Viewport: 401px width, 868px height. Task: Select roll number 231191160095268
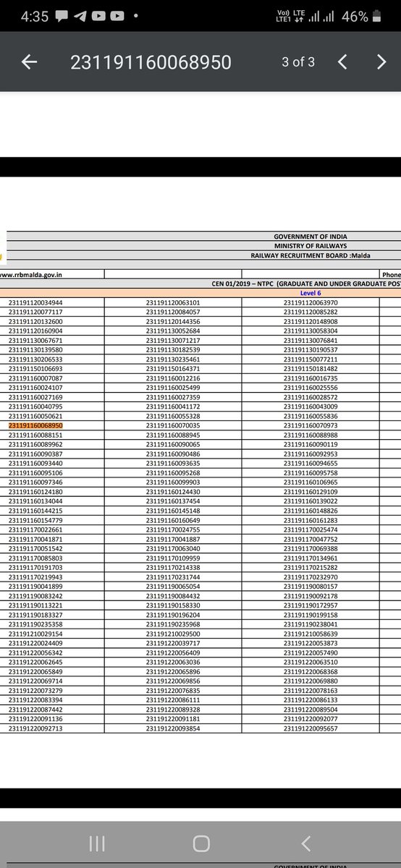coord(173,473)
